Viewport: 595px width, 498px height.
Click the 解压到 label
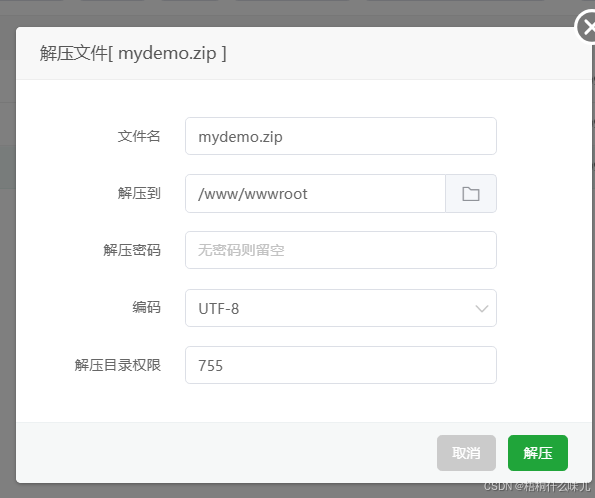(139, 193)
